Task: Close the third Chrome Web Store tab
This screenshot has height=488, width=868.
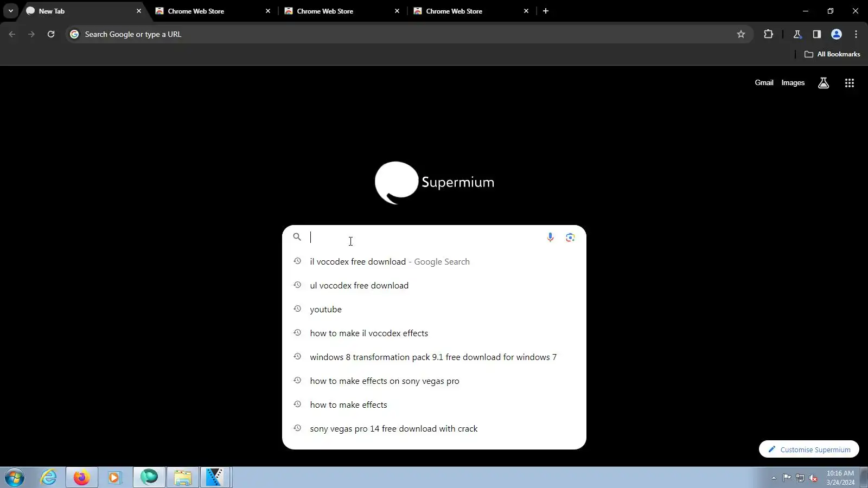Action: (526, 11)
